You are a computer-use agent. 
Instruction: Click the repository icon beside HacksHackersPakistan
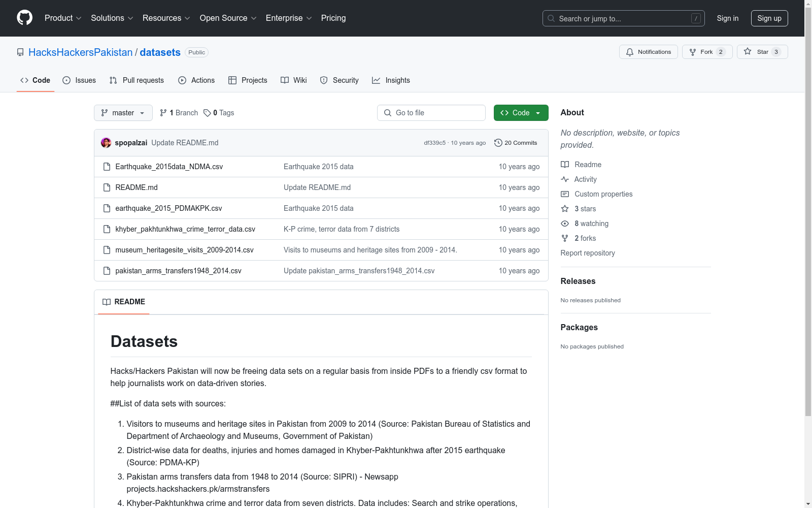pyautogui.click(x=20, y=52)
